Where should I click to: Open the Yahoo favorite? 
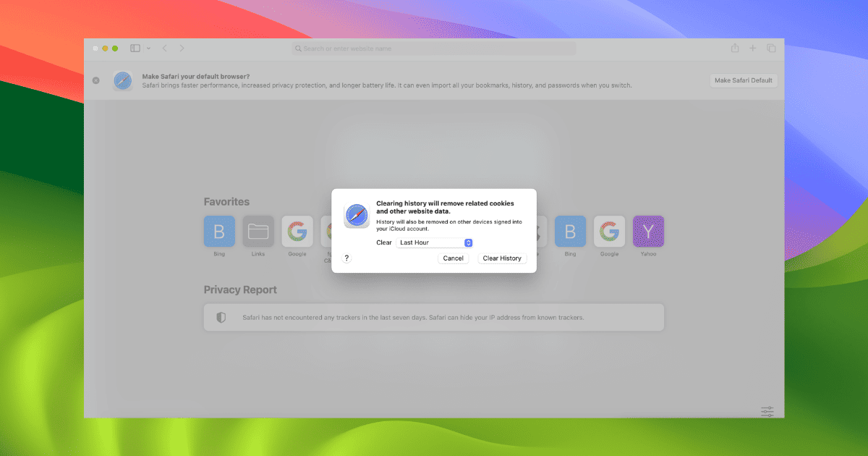648,232
